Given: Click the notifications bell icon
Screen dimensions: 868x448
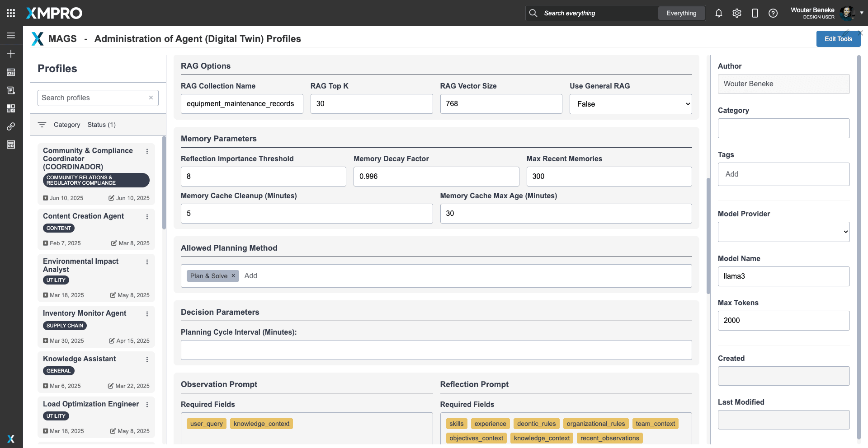Looking at the screenshot, I should point(718,13).
